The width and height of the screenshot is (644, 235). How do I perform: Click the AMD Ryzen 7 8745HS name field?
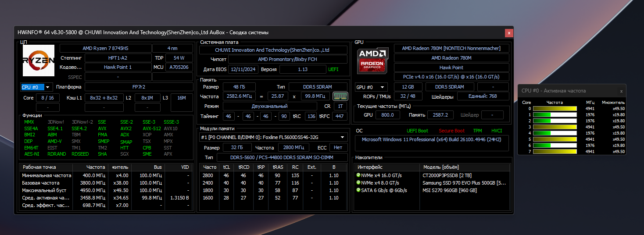pyautogui.click(x=105, y=48)
